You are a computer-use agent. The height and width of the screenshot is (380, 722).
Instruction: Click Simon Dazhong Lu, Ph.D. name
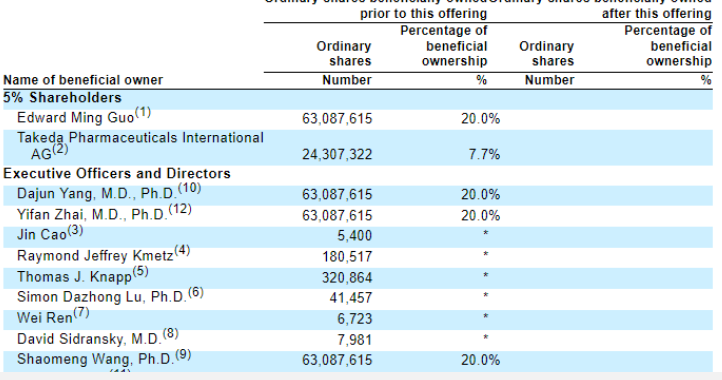(x=102, y=297)
